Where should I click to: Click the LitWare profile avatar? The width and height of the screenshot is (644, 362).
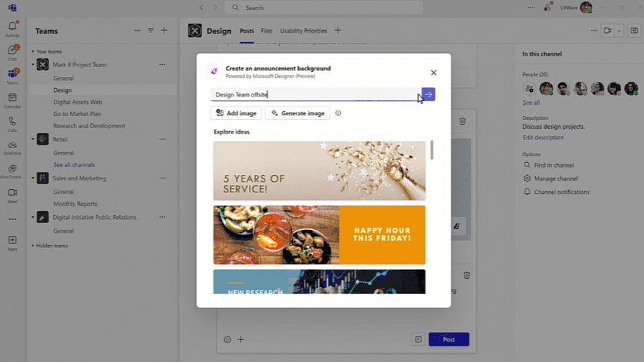tap(586, 7)
